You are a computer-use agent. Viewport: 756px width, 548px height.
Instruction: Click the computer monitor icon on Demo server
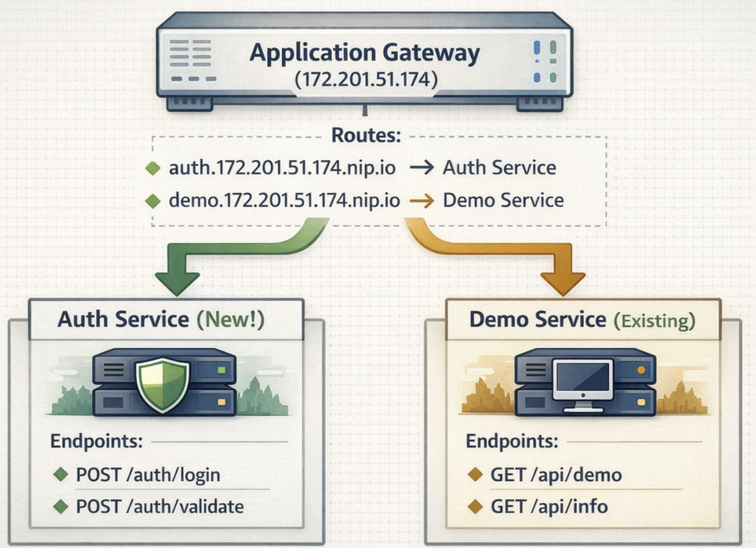coord(583,383)
